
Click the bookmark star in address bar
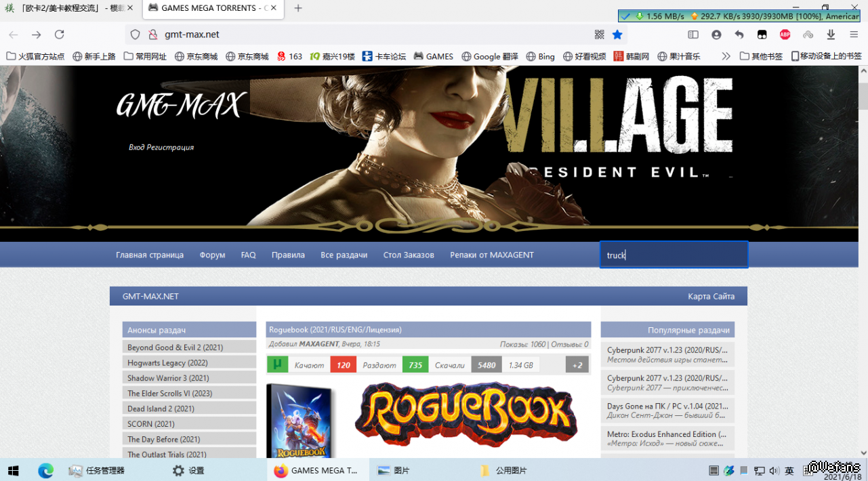click(617, 35)
